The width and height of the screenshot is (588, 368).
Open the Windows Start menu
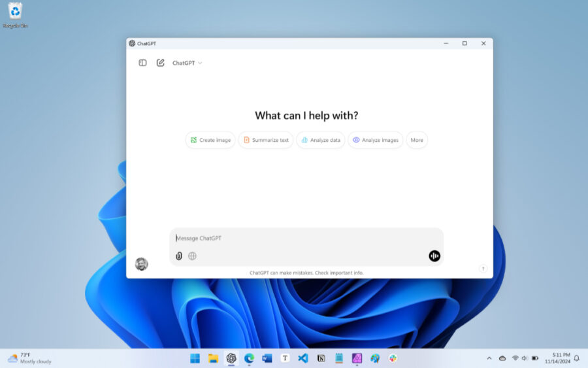[195, 359]
